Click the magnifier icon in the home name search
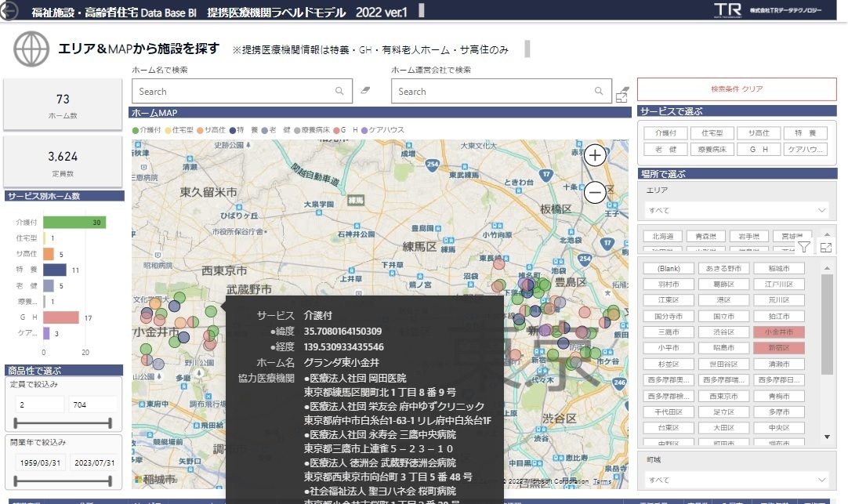The image size is (848, 504). point(339,91)
